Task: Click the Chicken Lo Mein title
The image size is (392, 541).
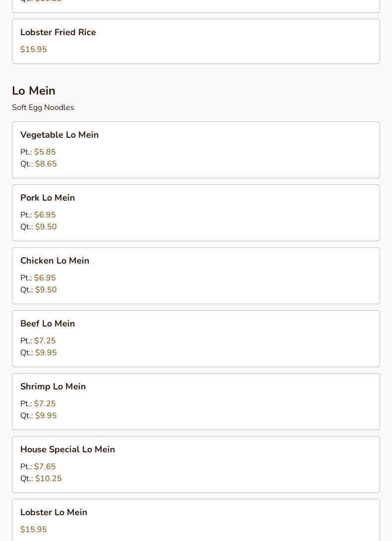Action: [54, 261]
